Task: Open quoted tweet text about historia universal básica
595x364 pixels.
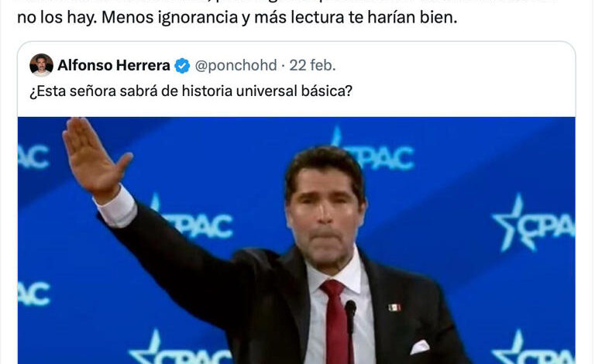Action: (191, 91)
